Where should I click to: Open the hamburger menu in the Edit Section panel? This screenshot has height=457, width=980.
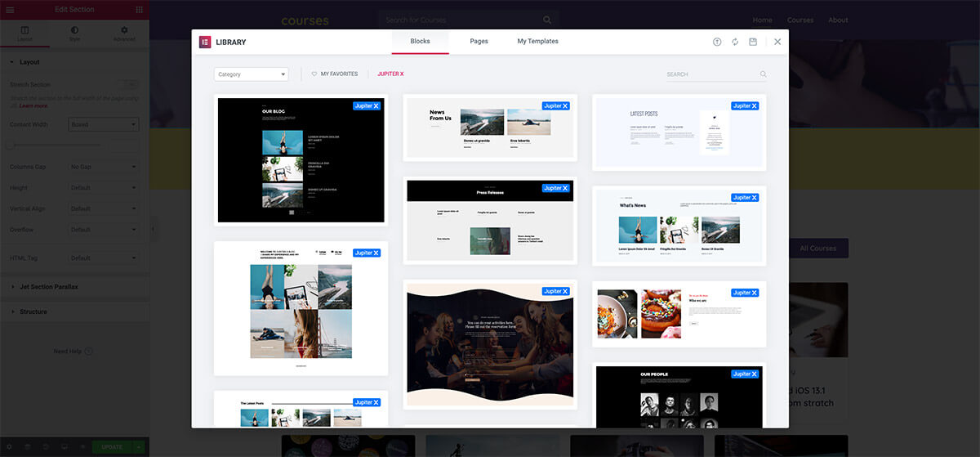10,9
